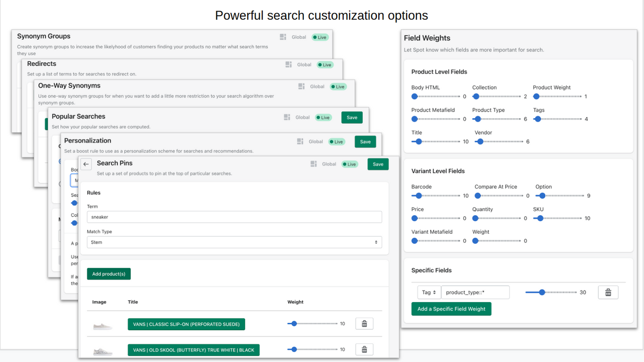Image resolution: width=644 pixels, height=362 pixels.
Task: Delete the VANS Old Skool pinned product
Action: coord(364,349)
